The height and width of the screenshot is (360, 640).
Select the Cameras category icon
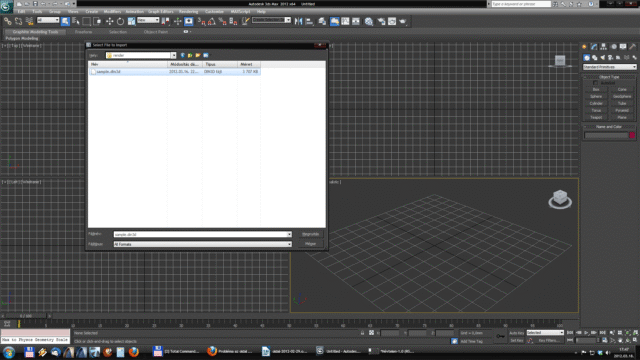click(610, 58)
